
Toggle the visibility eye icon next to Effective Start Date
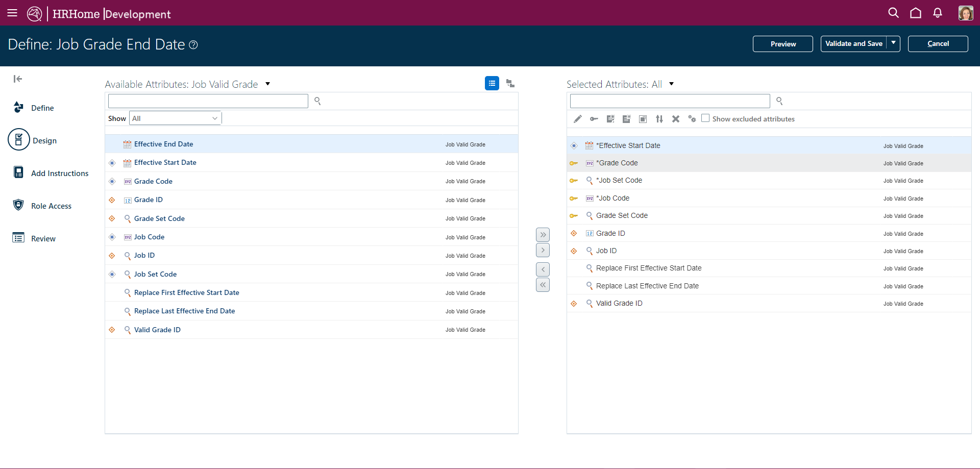pos(574,145)
